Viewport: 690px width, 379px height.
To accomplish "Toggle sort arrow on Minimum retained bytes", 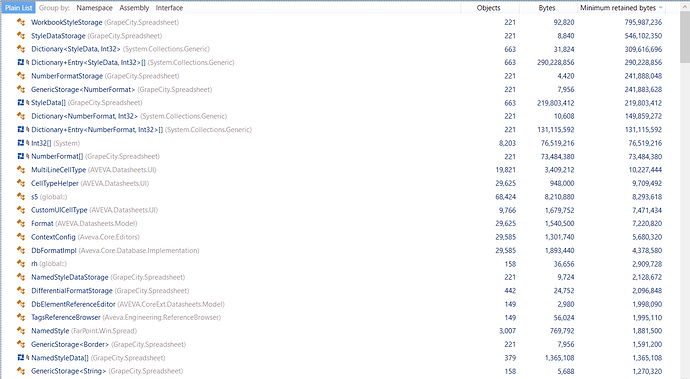I will tap(661, 8).
